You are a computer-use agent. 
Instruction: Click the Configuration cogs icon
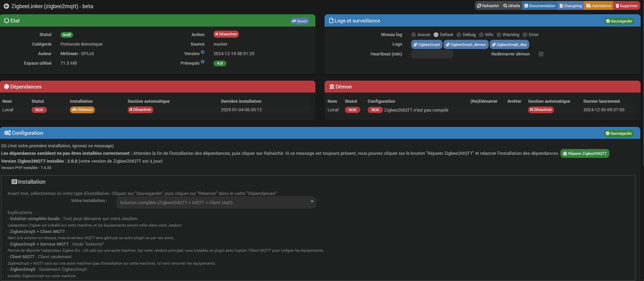pyautogui.click(x=7, y=133)
